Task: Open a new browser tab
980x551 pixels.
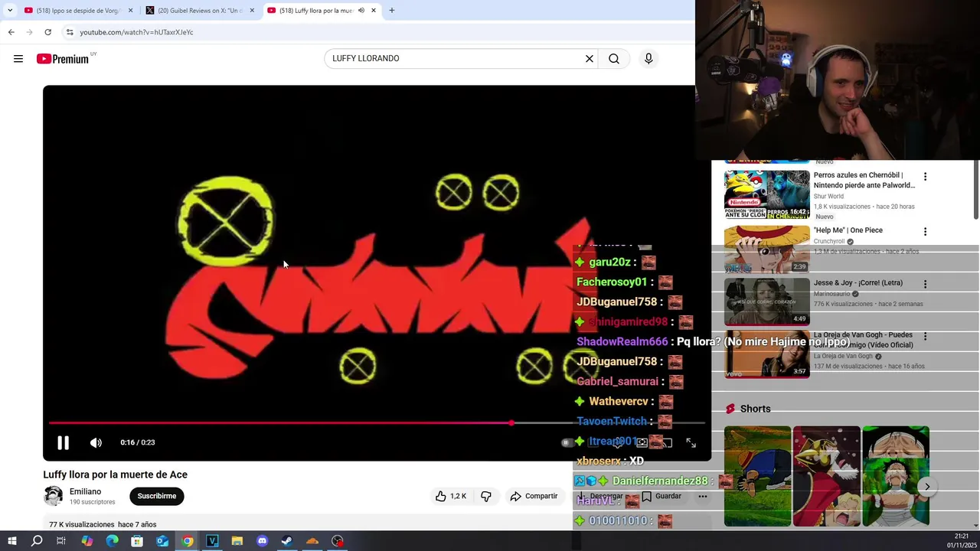Action: tap(392, 11)
